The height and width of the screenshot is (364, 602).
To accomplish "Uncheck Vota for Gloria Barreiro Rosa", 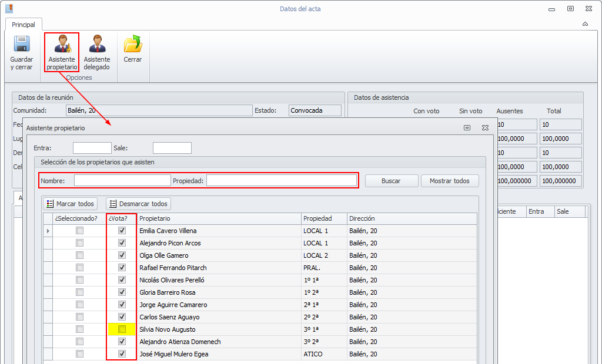I will (122, 292).
